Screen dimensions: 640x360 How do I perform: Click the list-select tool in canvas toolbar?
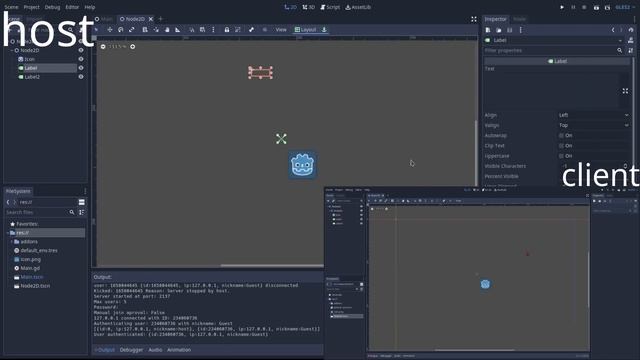(145, 29)
